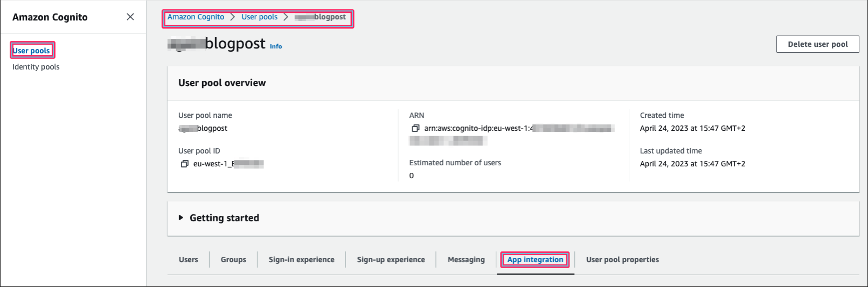
Task: Open the Sign-in experience tab
Action: pos(302,260)
